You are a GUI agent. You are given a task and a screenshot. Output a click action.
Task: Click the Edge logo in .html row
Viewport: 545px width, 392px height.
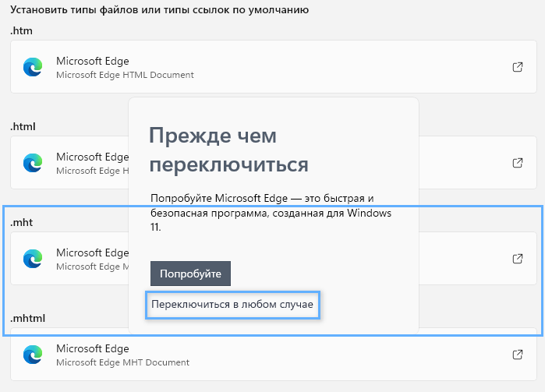[x=33, y=163]
